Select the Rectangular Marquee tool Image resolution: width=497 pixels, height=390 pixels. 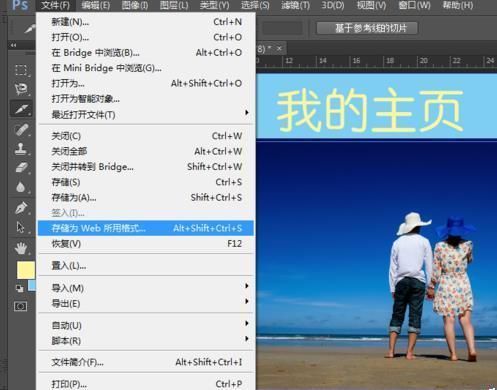click(21, 70)
